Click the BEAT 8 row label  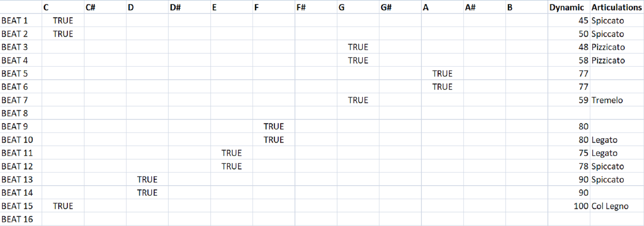(x=15, y=114)
